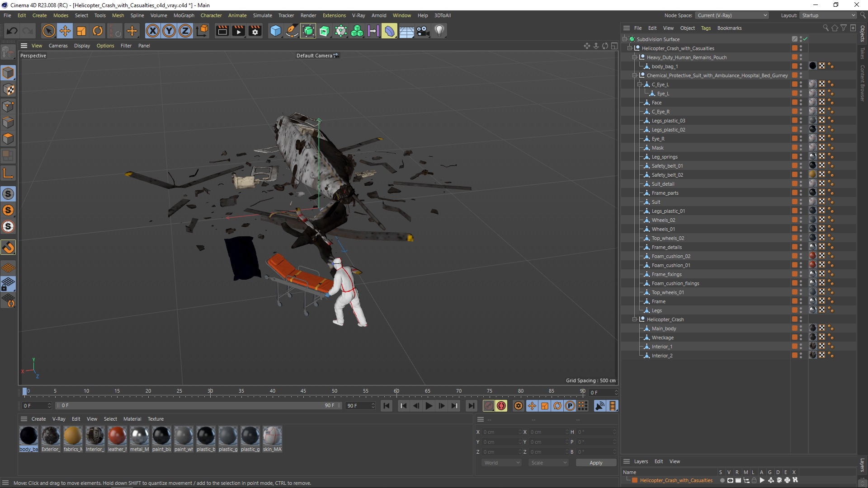Viewport: 868px width, 488px height.
Task: Toggle Subdivision Surface enable checkmark
Action: (805, 39)
